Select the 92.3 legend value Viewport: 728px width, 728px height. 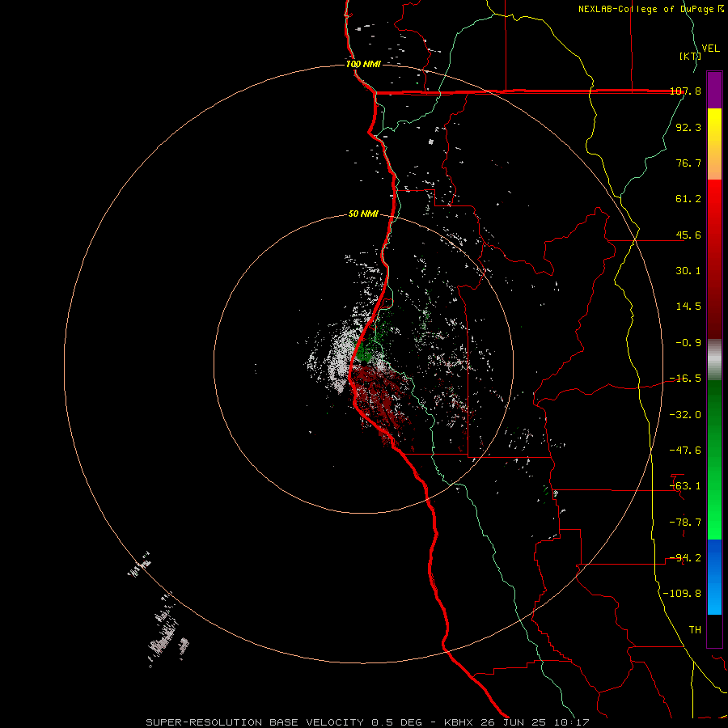pyautogui.click(x=688, y=127)
